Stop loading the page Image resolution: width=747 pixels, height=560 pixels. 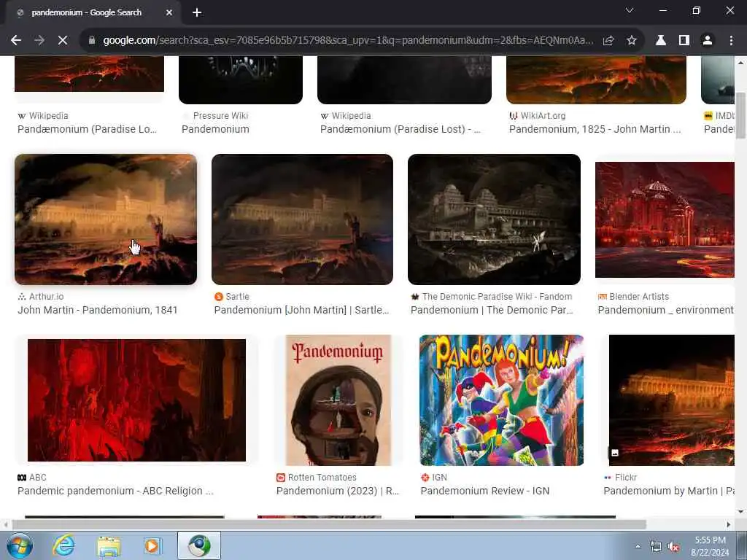coord(63,41)
